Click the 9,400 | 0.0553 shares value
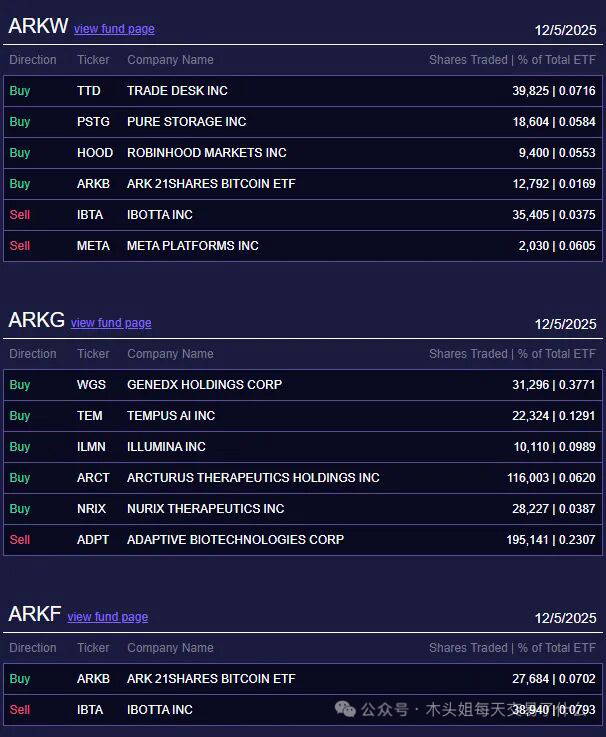 tap(557, 153)
